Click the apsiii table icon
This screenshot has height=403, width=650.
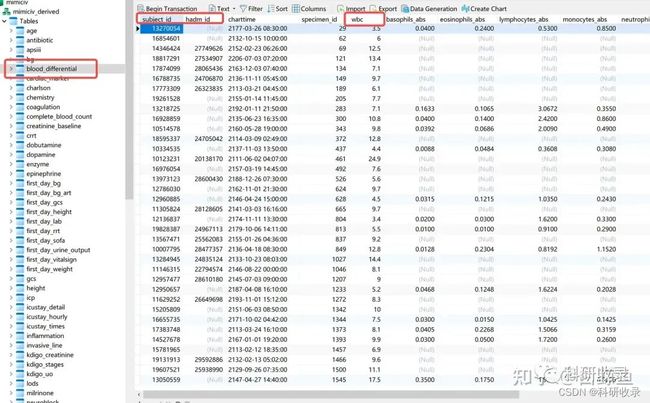tap(20, 50)
